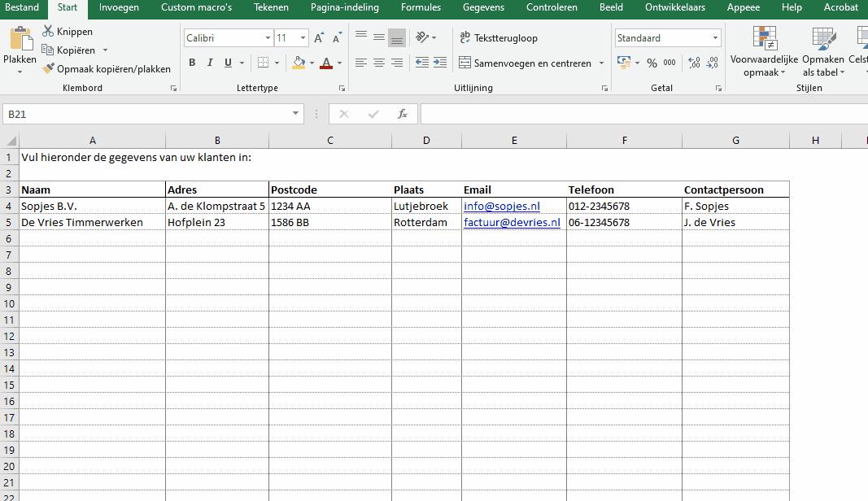Viewport: 868px width, 501px height.
Task: Open info@sopjes.nl email link
Action: [502, 206]
